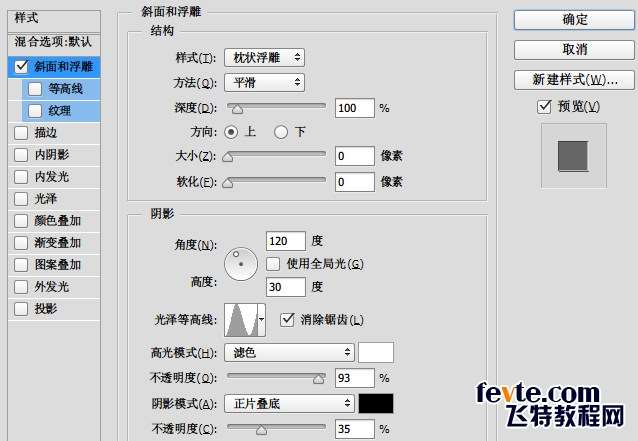
Task: Click the 大小 value field
Action: click(355, 156)
